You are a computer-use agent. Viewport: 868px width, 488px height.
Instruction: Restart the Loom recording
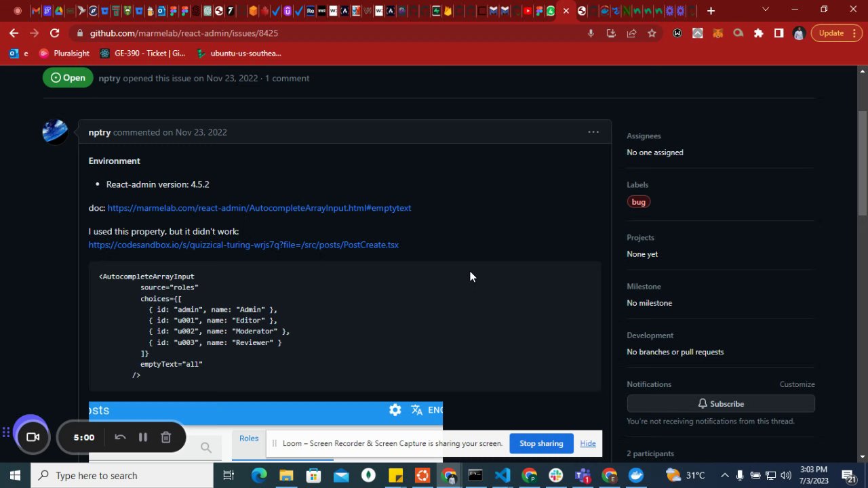tap(120, 437)
